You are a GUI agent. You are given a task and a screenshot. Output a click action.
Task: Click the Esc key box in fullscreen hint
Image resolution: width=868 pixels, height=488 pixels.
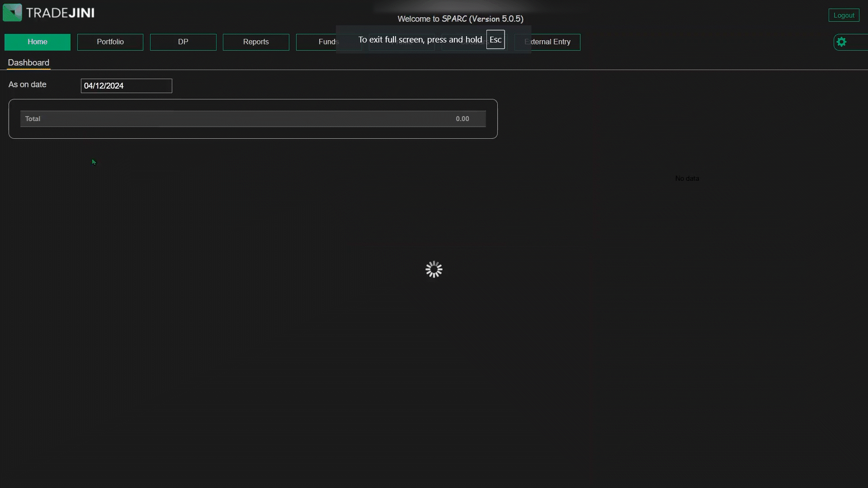tap(495, 40)
